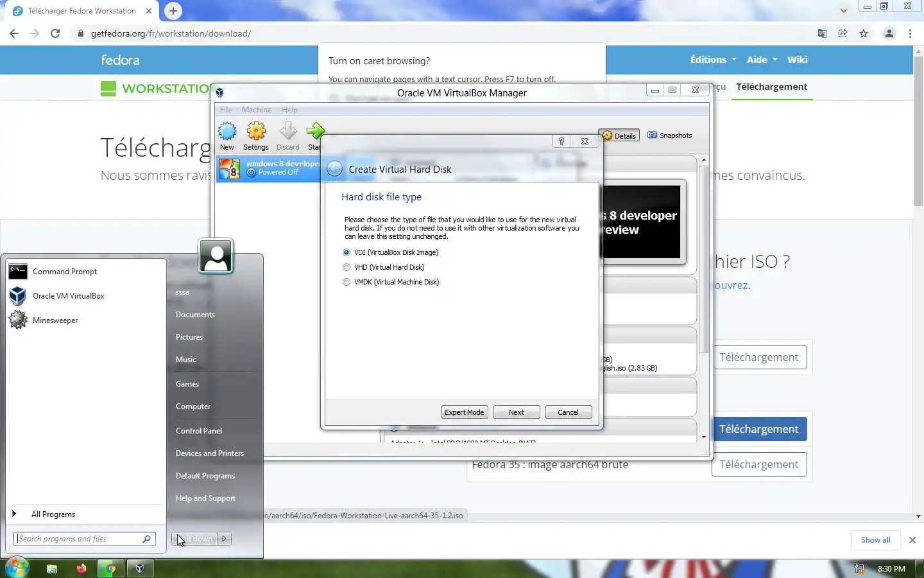Click Next in the hard disk wizard
924x578 pixels.
(x=517, y=412)
